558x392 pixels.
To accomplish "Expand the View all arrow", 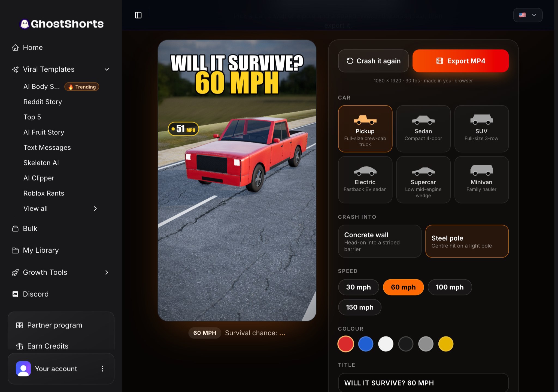I will [x=95, y=209].
